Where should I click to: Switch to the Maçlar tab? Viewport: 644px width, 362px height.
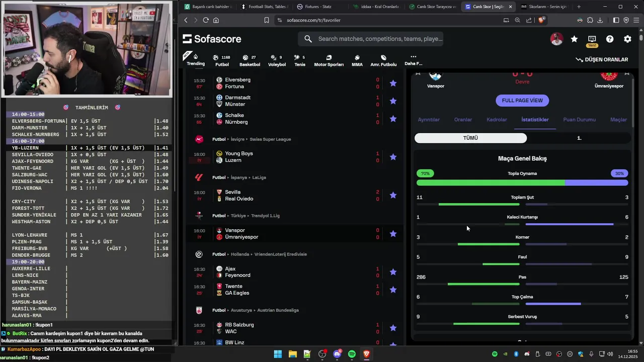pos(618,120)
